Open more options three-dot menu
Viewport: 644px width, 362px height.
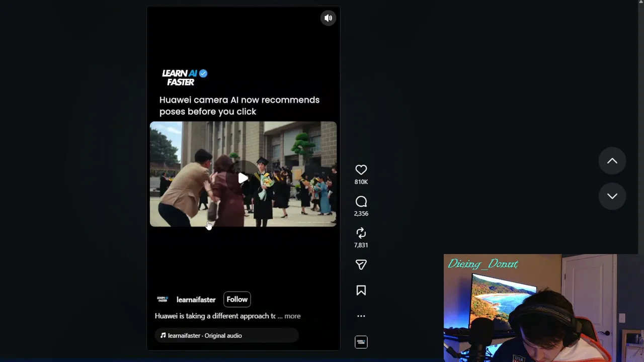pyautogui.click(x=361, y=316)
